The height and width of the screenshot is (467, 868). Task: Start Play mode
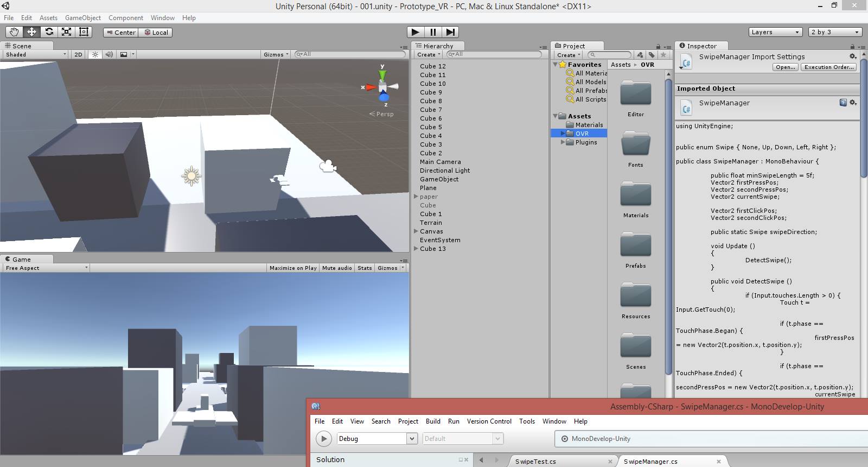(x=415, y=32)
